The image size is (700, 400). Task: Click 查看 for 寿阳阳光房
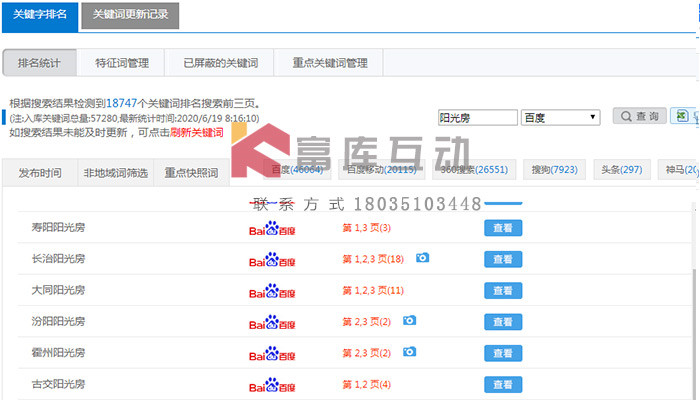(x=503, y=228)
